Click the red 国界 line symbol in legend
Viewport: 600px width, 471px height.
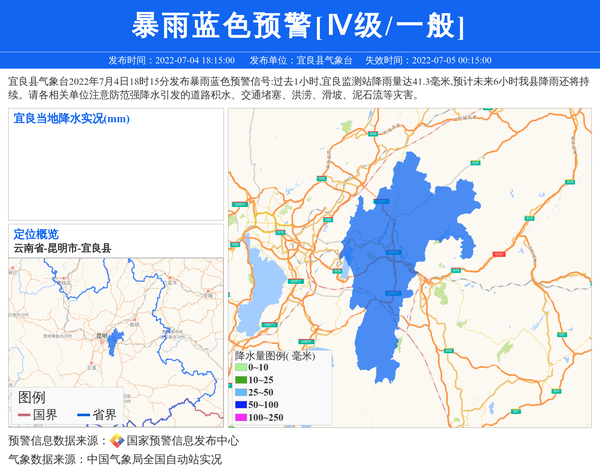tap(24, 415)
